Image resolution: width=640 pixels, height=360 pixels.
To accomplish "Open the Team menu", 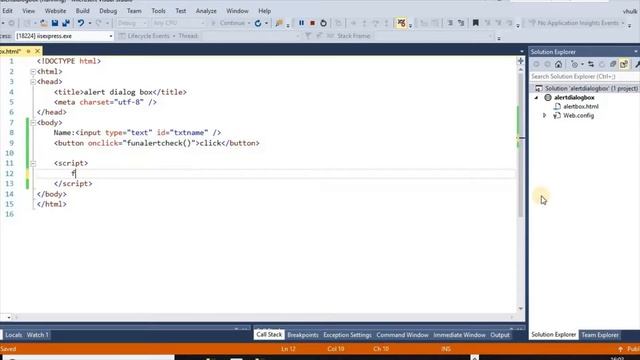I will coord(134,11).
